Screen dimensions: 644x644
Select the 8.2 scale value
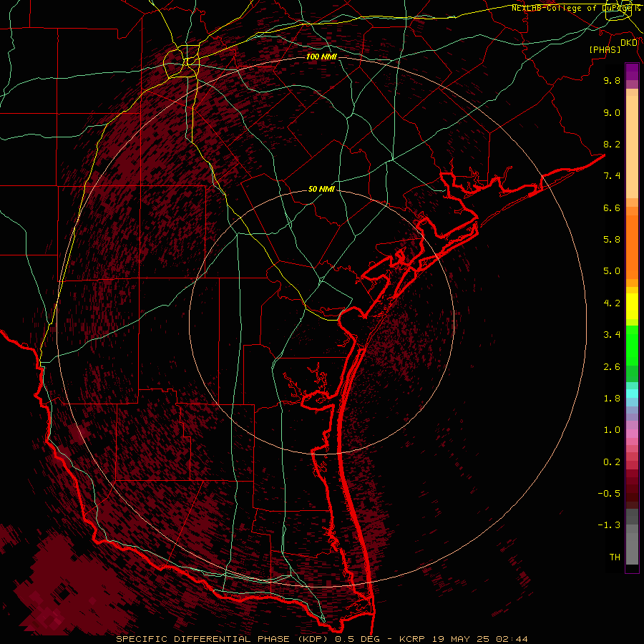click(x=612, y=144)
